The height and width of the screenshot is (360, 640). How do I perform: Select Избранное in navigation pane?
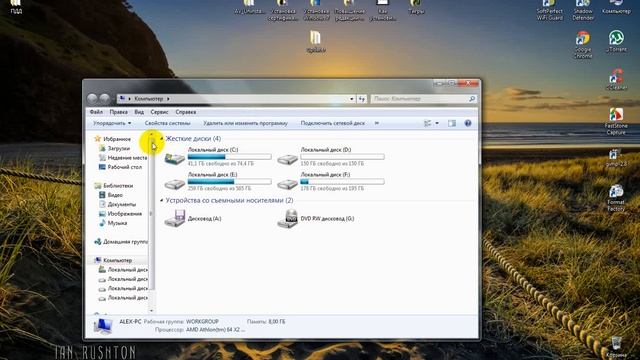coord(117,139)
